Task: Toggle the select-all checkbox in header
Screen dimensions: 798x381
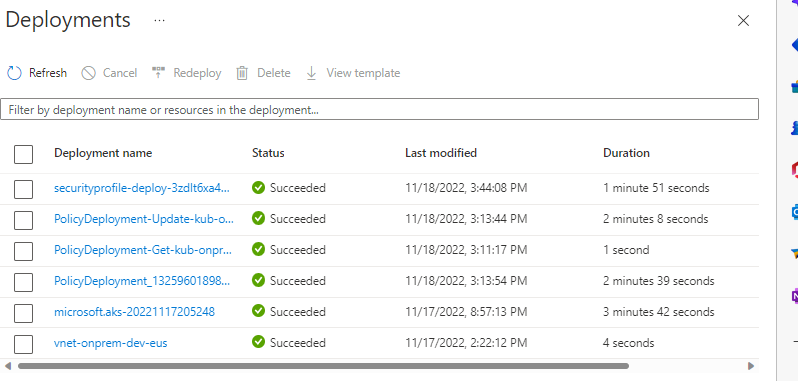Action: pyautogui.click(x=23, y=154)
